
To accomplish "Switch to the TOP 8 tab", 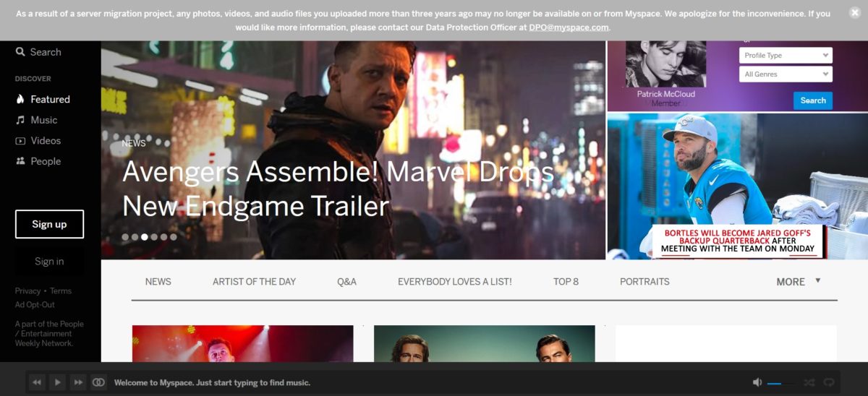I will [566, 282].
